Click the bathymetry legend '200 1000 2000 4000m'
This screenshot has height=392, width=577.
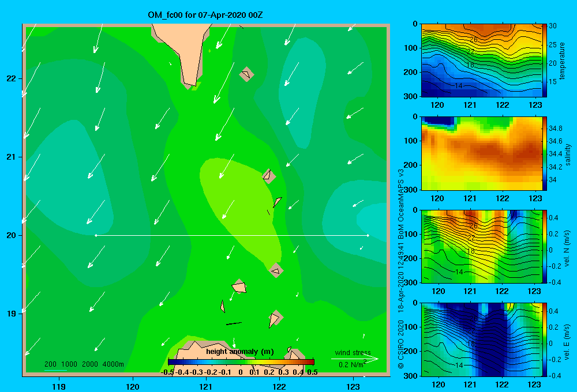click(x=84, y=364)
